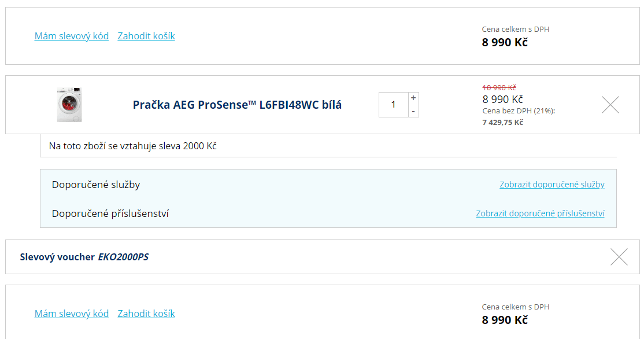Discard cart using bottom 'Zahodit košík'
Viewport: 644px width, 339px height.
point(146,314)
